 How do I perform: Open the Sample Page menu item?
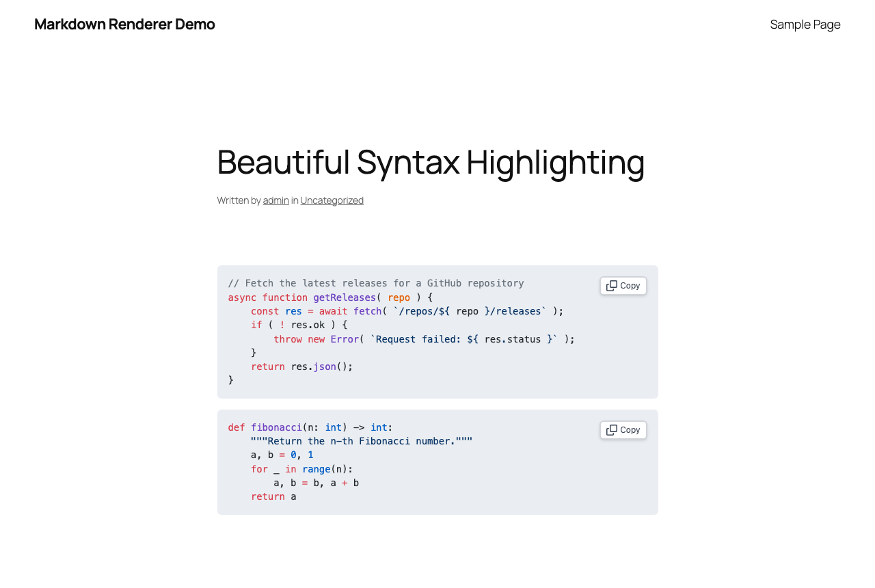pos(805,25)
